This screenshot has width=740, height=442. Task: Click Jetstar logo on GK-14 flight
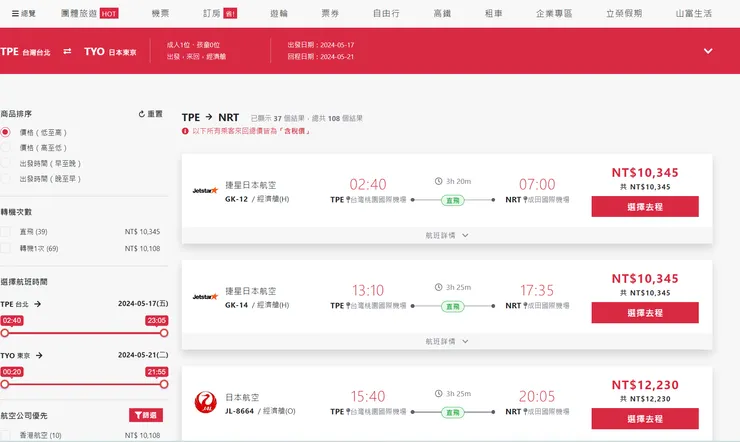[x=205, y=297]
